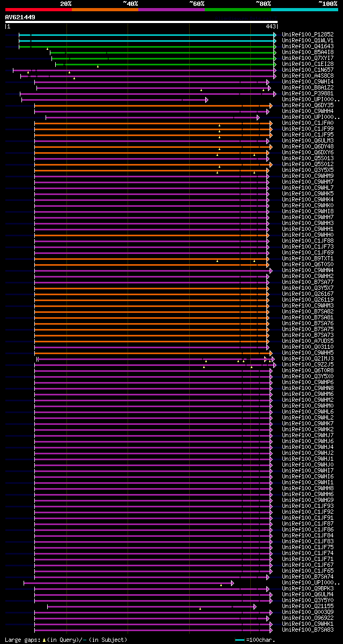Click the cyan ~100% identity legend segment
This screenshot has height=644, width=343.
[304, 10]
